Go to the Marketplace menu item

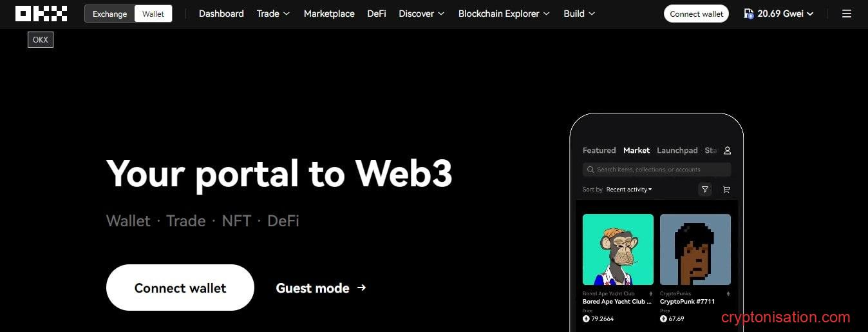click(329, 14)
